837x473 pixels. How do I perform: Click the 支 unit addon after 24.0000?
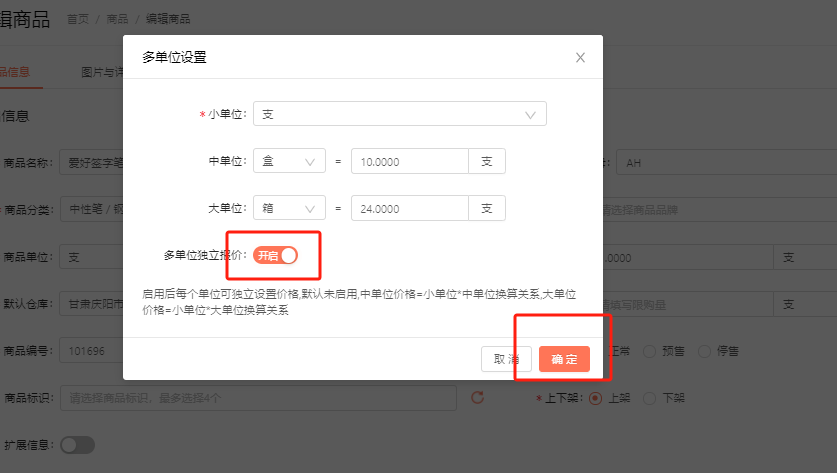tap(487, 208)
